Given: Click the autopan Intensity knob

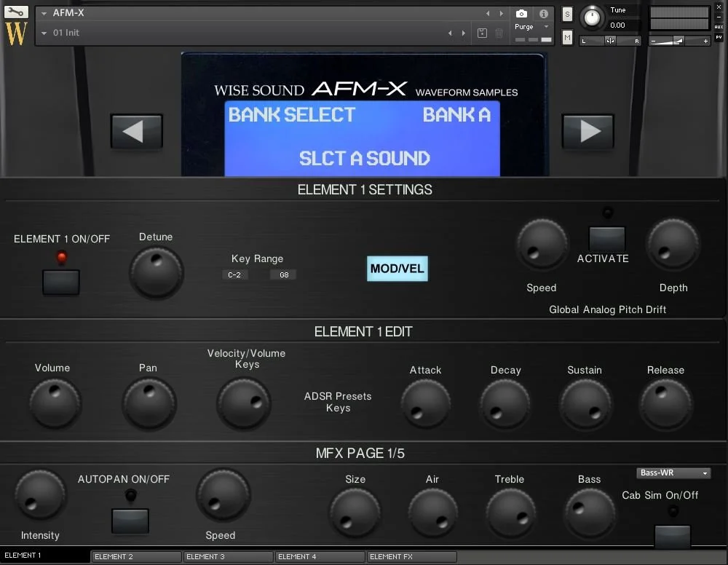Looking at the screenshot, I should [x=41, y=494].
